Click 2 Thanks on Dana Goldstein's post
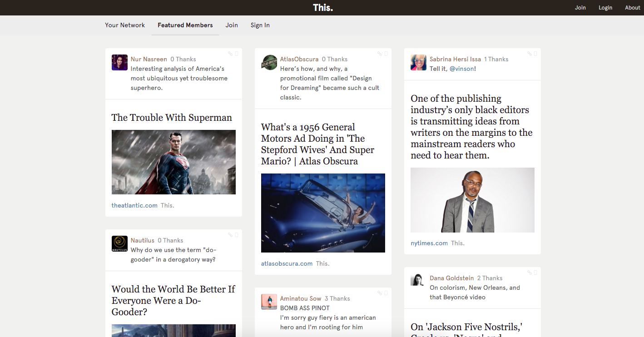 [x=490, y=278]
